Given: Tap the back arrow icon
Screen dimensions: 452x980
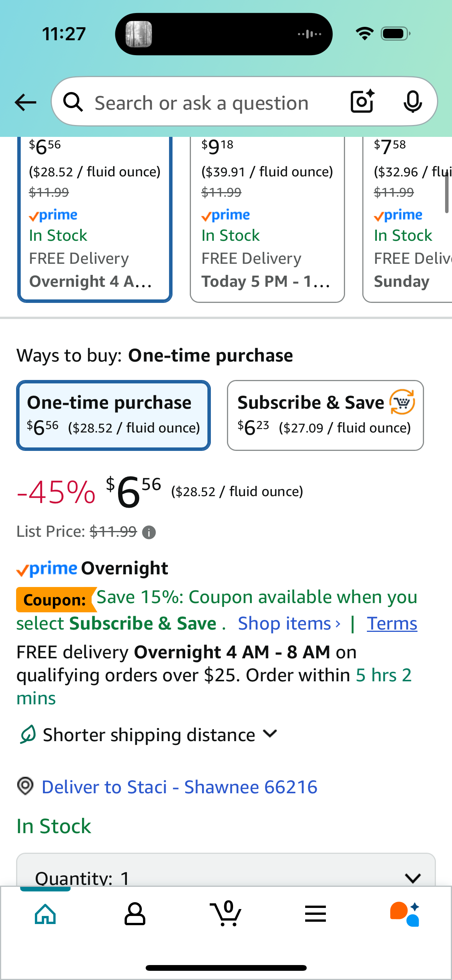Looking at the screenshot, I should [x=26, y=102].
